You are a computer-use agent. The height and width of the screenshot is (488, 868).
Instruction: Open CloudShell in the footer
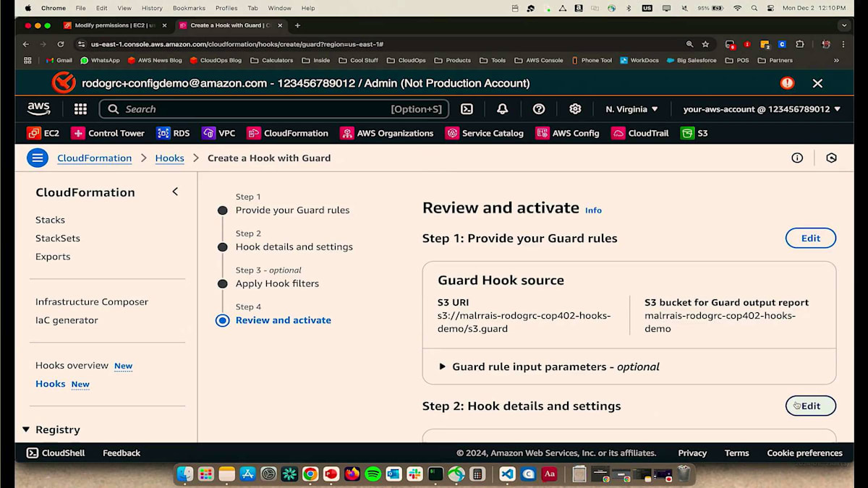click(x=56, y=453)
